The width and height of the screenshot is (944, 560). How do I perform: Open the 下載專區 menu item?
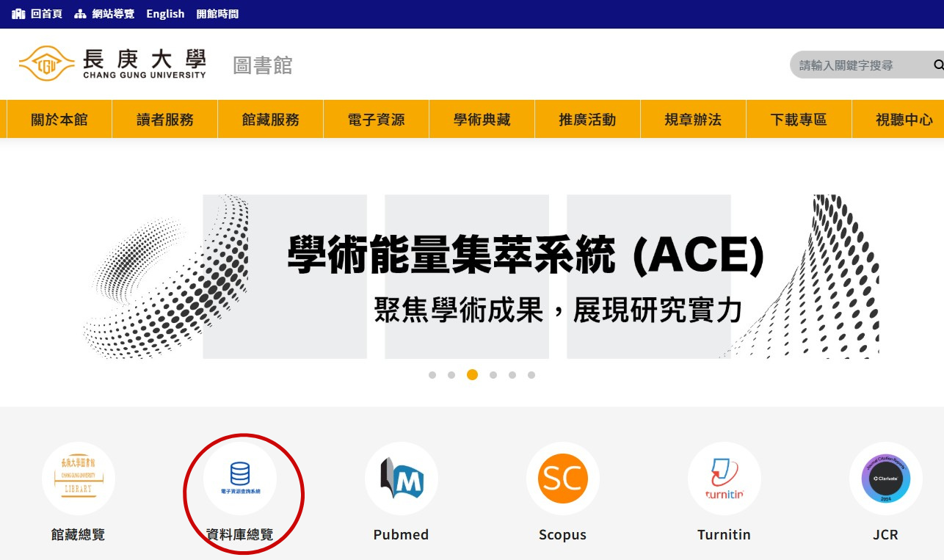[799, 120]
